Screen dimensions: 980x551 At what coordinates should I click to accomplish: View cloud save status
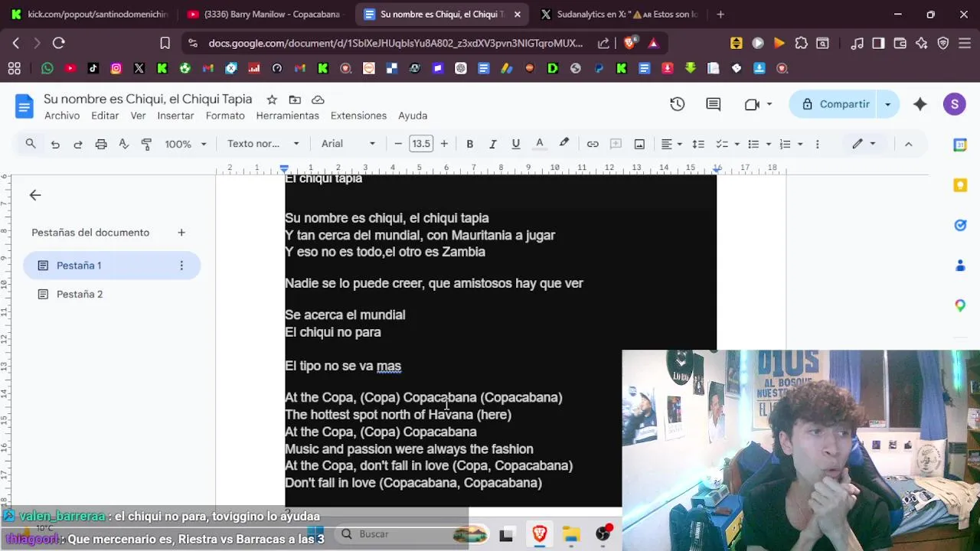(x=318, y=99)
